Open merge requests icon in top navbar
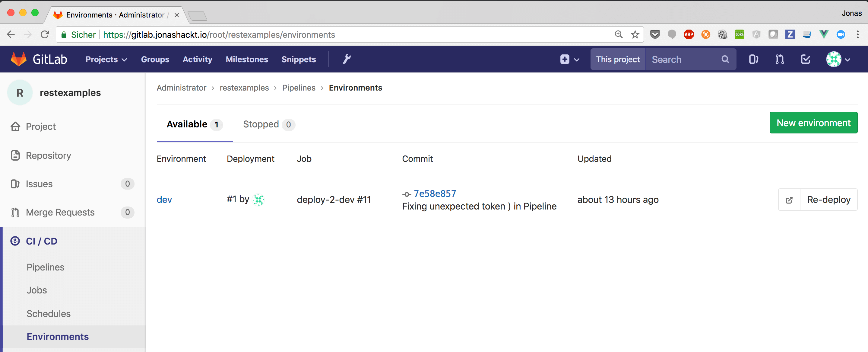868x352 pixels. point(779,59)
